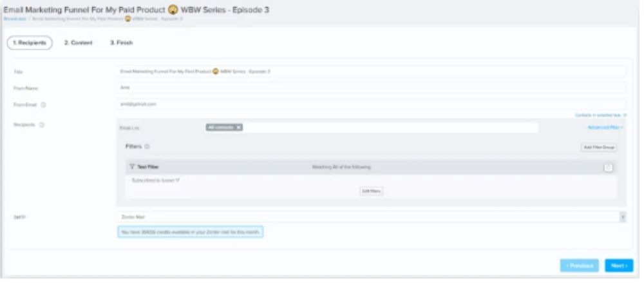This screenshot has width=644, height=283.
Task: Remove the All contacts tag with its X
Action: point(239,128)
